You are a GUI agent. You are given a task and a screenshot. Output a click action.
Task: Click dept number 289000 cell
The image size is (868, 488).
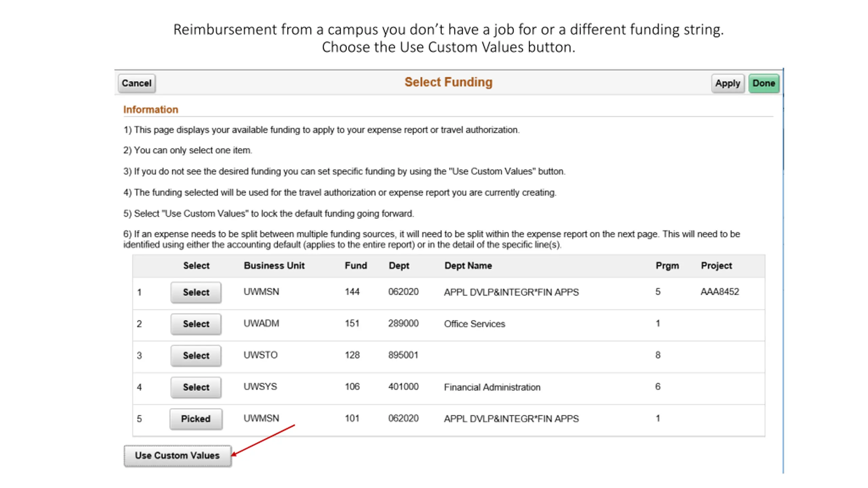click(403, 323)
